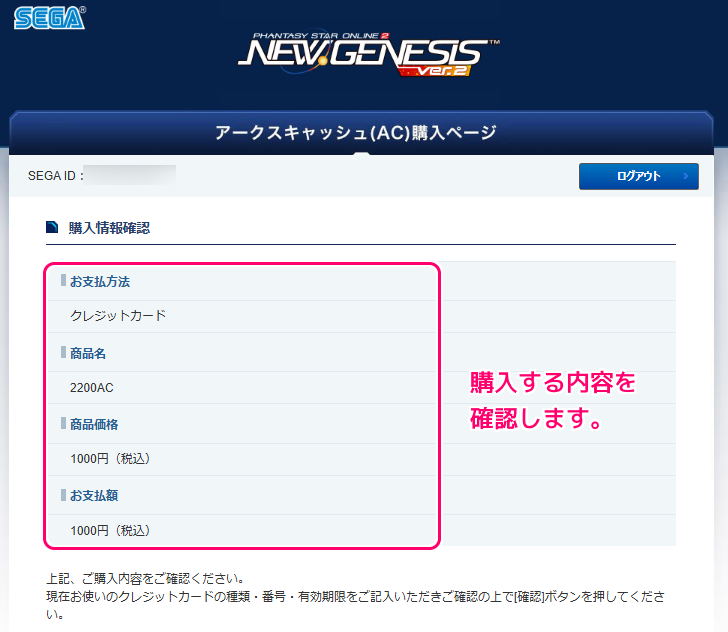Select the アークスキャッシュ(AC)購入ページ title
The width and height of the screenshot is (728, 632).
[356, 133]
